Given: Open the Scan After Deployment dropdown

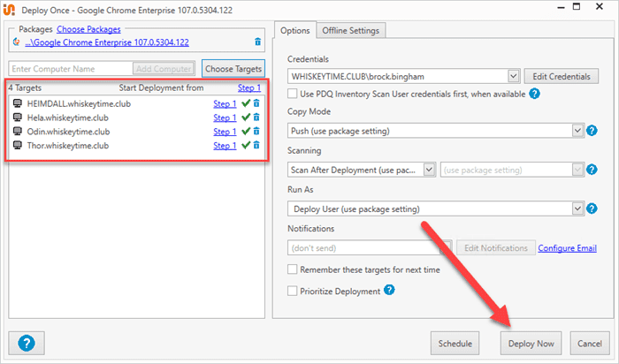Looking at the screenshot, I should coord(429,170).
